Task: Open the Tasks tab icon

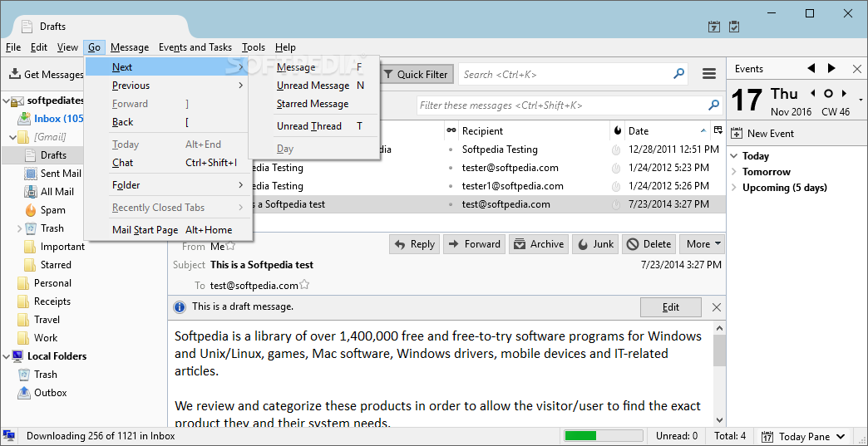Action: [734, 27]
